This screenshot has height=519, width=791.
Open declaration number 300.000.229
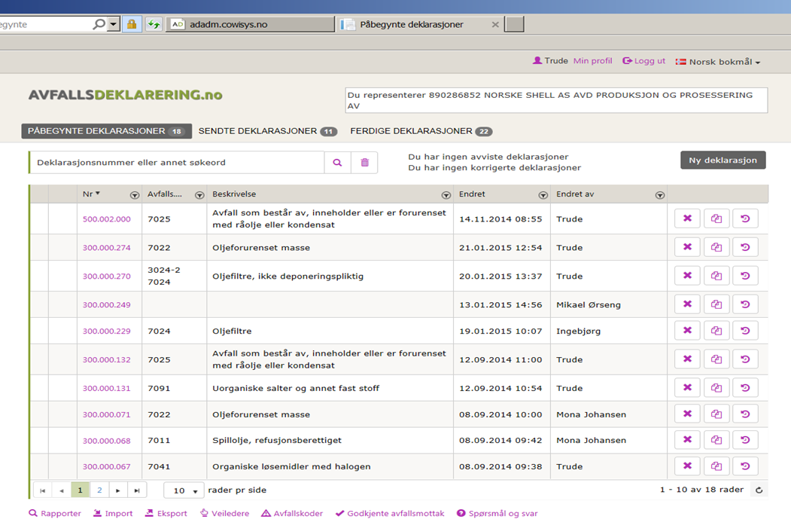tap(107, 332)
